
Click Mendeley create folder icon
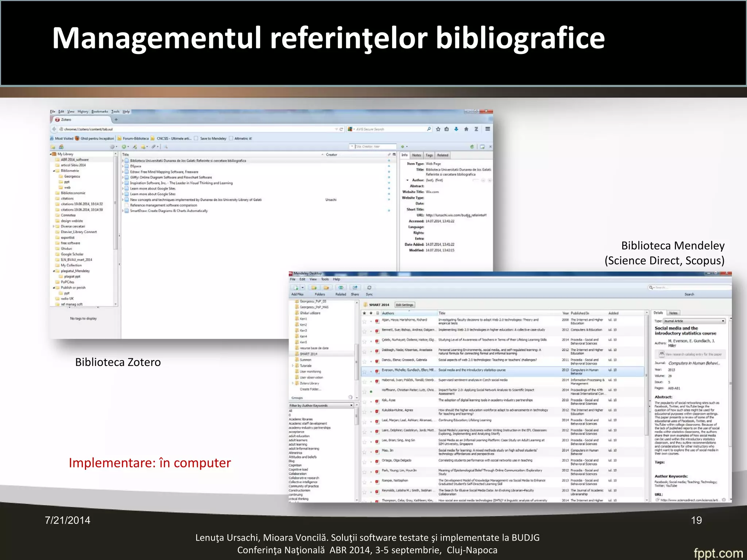[314, 288]
